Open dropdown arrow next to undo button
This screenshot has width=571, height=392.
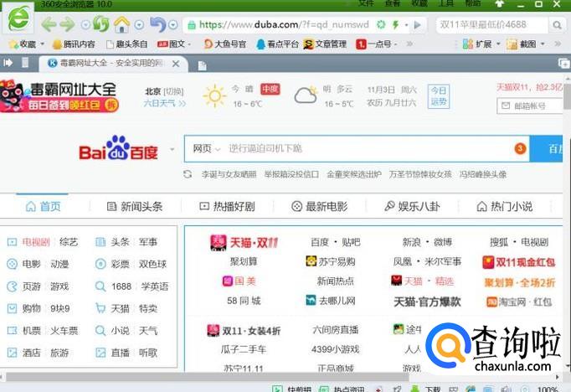[x=173, y=25]
